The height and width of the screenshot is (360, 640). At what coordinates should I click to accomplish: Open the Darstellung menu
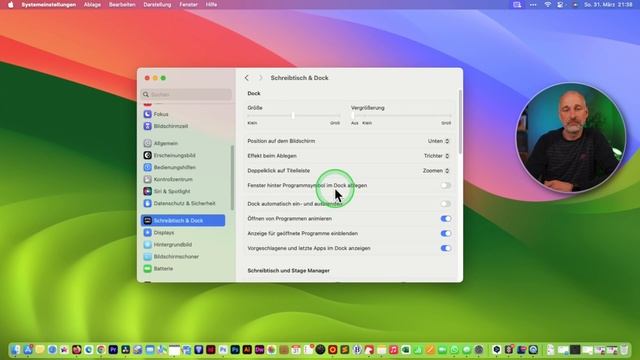click(x=157, y=4)
